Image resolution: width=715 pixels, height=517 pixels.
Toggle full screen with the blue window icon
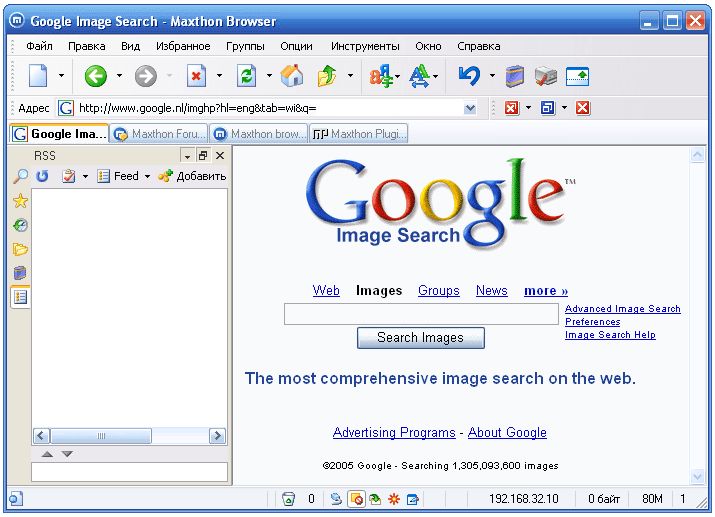(577, 76)
